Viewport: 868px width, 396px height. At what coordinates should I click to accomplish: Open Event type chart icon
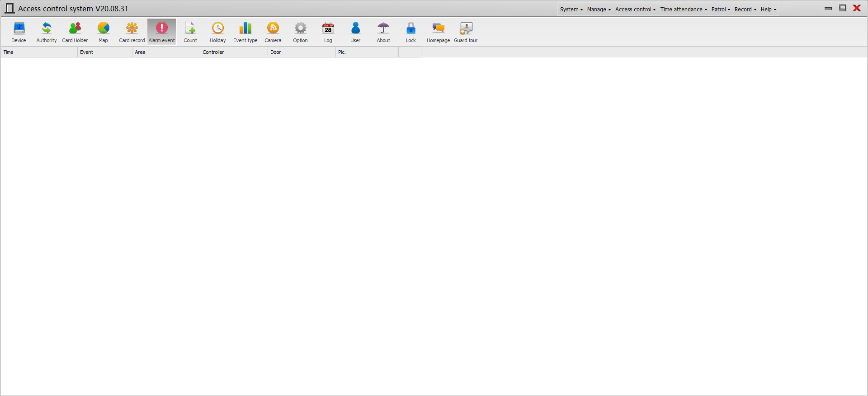point(245,32)
